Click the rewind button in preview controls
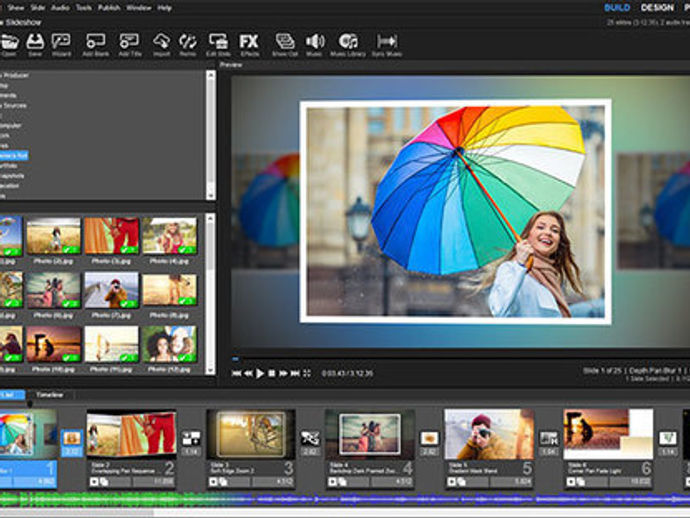 [x=248, y=373]
